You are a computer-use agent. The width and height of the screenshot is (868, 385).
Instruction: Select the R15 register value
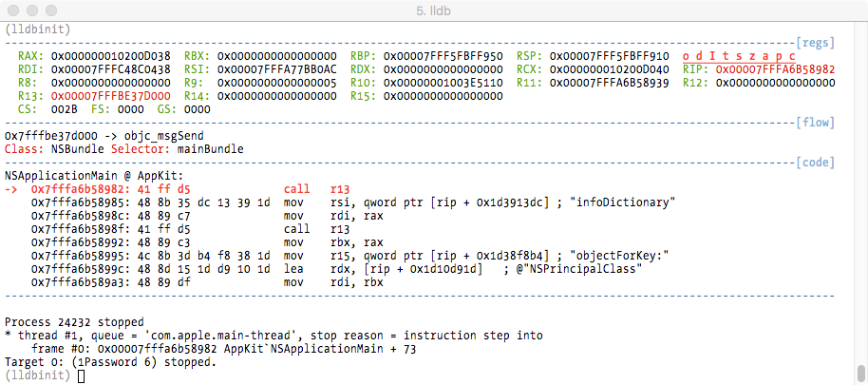point(443,96)
